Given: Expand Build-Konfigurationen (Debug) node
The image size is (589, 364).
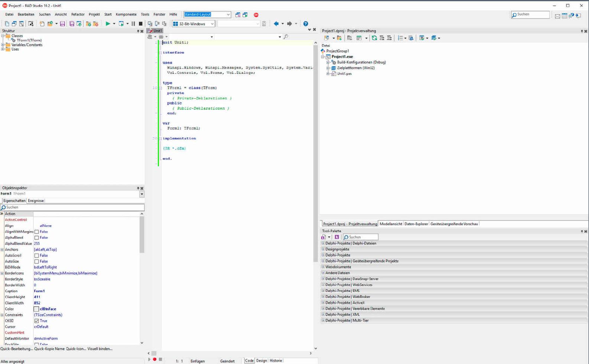Looking at the screenshot, I should (x=328, y=62).
